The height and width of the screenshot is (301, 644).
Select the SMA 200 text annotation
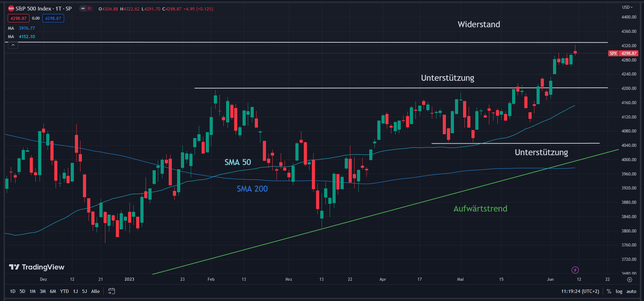(x=252, y=189)
